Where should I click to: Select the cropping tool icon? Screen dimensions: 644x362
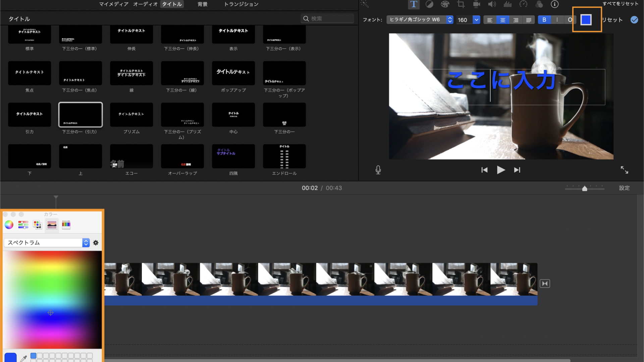point(461,4)
